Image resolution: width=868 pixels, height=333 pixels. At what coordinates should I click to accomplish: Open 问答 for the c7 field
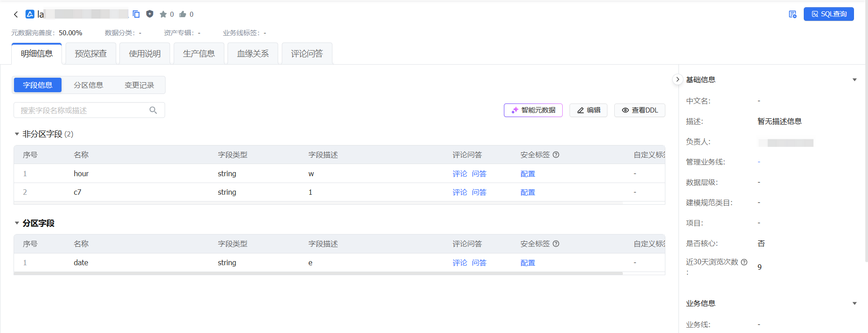[479, 192]
